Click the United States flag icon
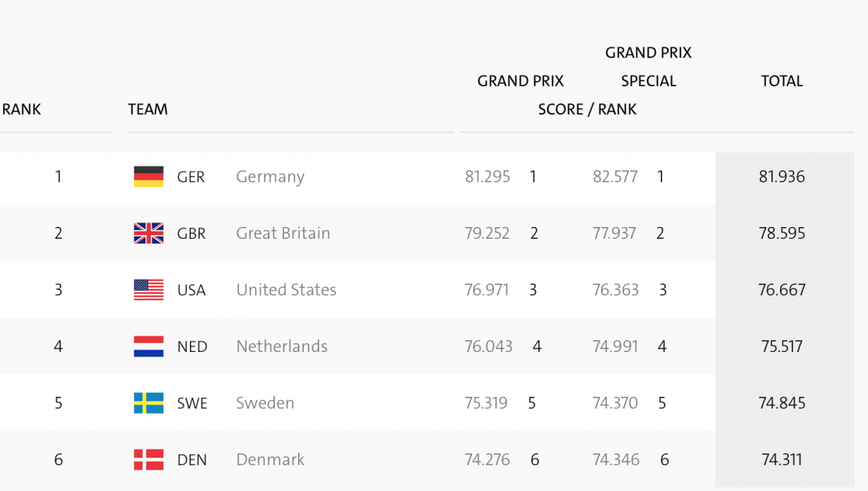This screenshot has height=491, width=868. coord(148,290)
